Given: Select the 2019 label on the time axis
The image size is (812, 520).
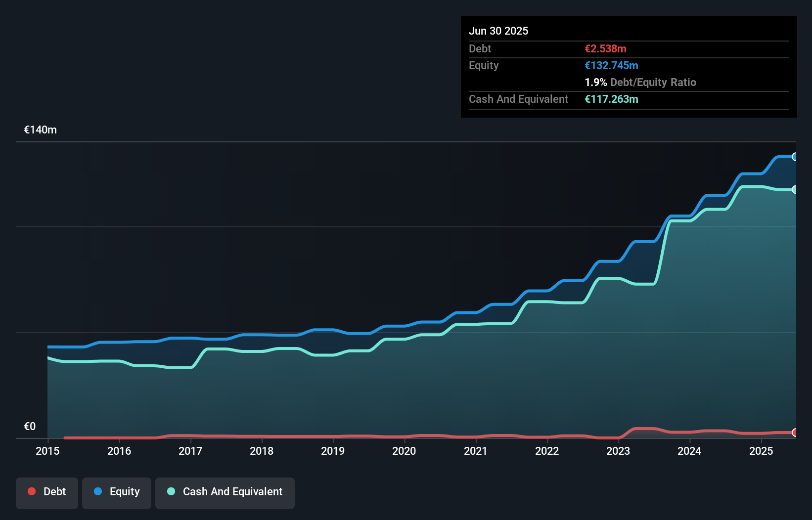Looking at the screenshot, I should (333, 451).
